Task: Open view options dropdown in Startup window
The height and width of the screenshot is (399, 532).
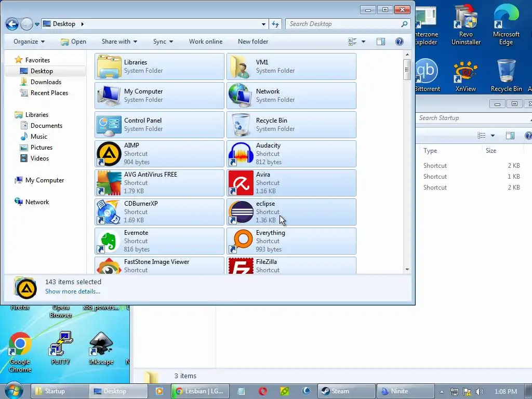Action: coord(493,136)
